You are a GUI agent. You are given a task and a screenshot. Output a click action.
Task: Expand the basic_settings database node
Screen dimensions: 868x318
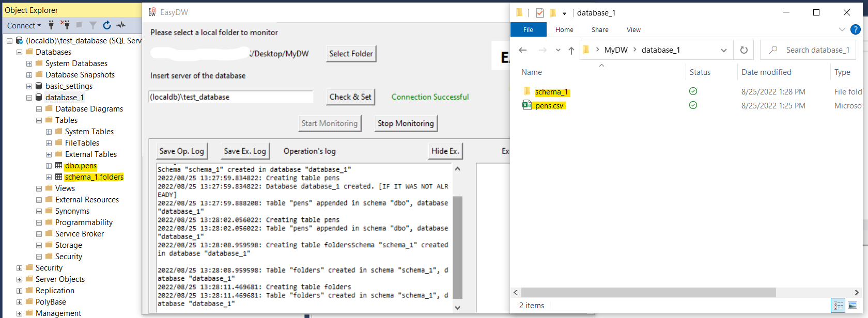coord(29,86)
